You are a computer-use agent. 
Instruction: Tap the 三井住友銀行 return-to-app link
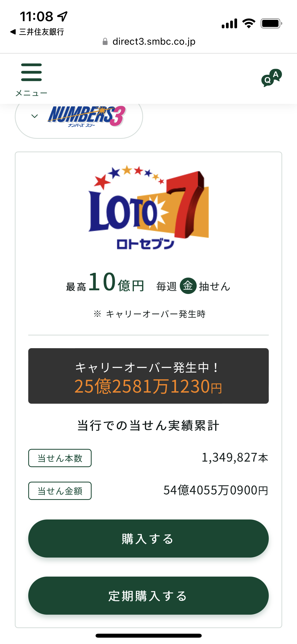click(x=41, y=32)
